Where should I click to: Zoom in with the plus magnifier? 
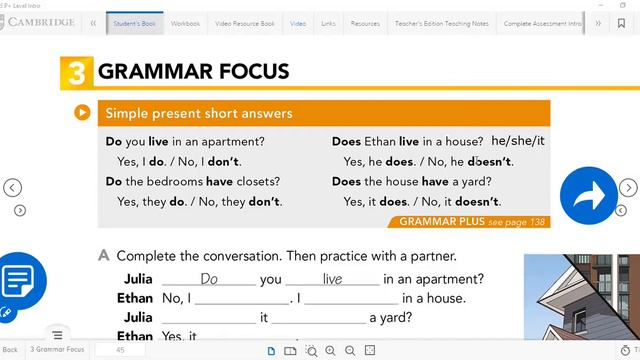coord(330,351)
